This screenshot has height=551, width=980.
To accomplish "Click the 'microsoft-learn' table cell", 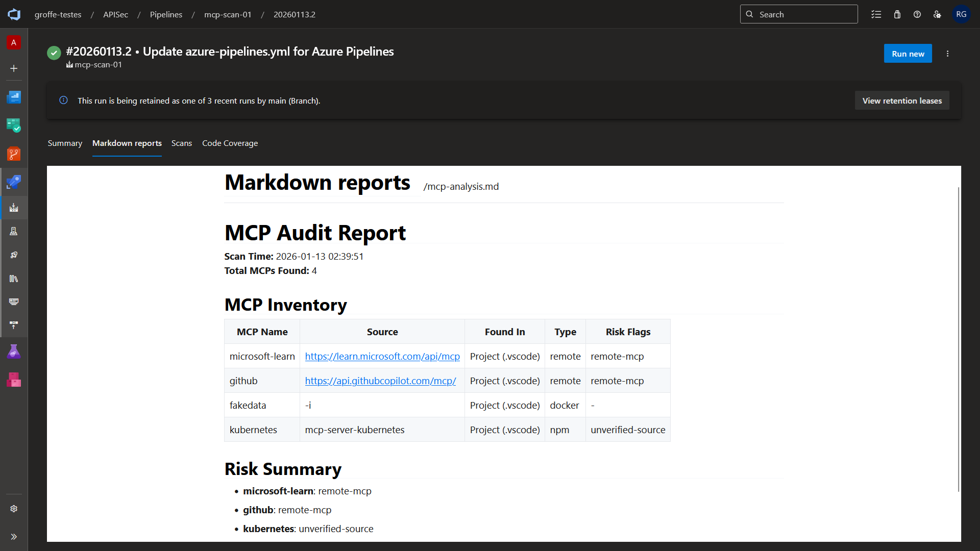I will 262,356.
